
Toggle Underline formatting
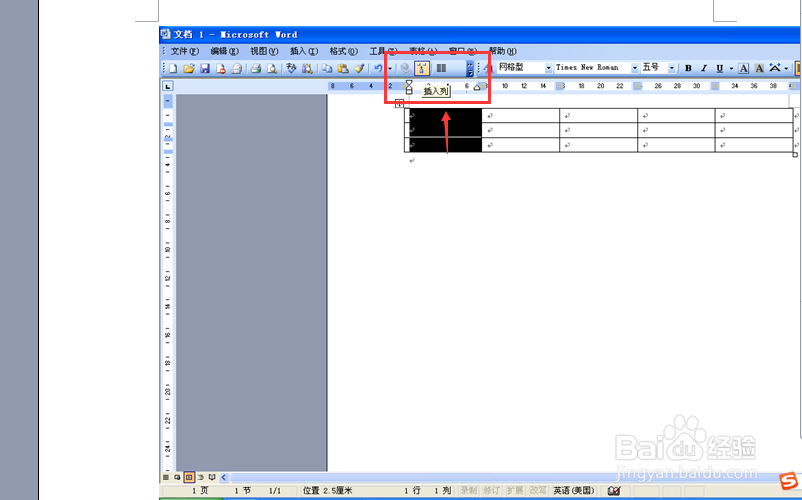click(720, 68)
